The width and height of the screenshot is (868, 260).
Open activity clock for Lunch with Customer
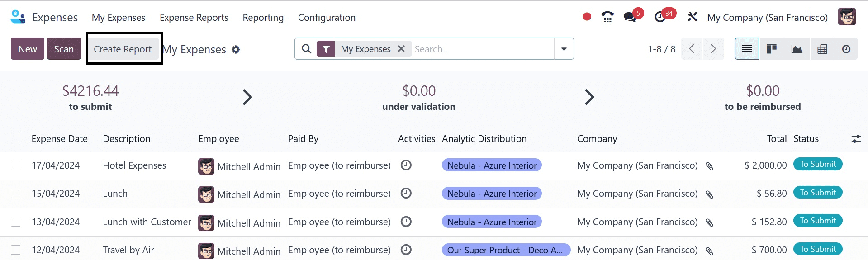[406, 222]
